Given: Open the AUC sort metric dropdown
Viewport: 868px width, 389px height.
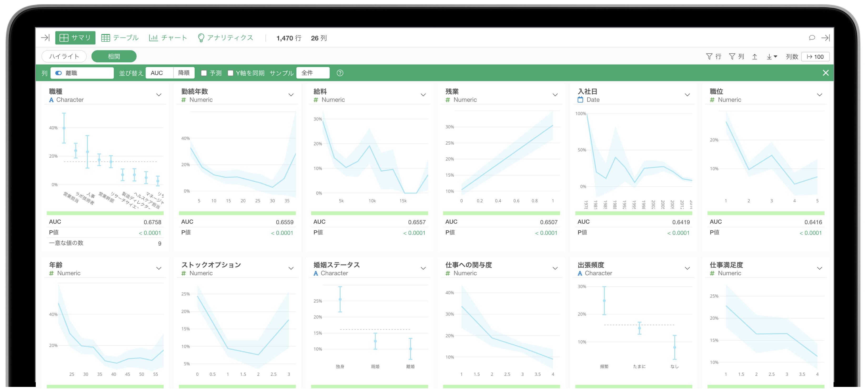Looking at the screenshot, I should [159, 73].
